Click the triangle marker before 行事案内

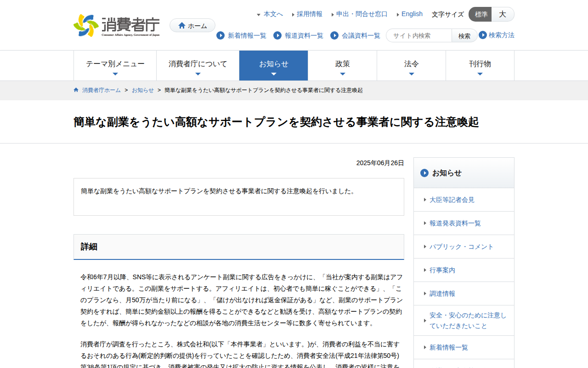coord(425,270)
